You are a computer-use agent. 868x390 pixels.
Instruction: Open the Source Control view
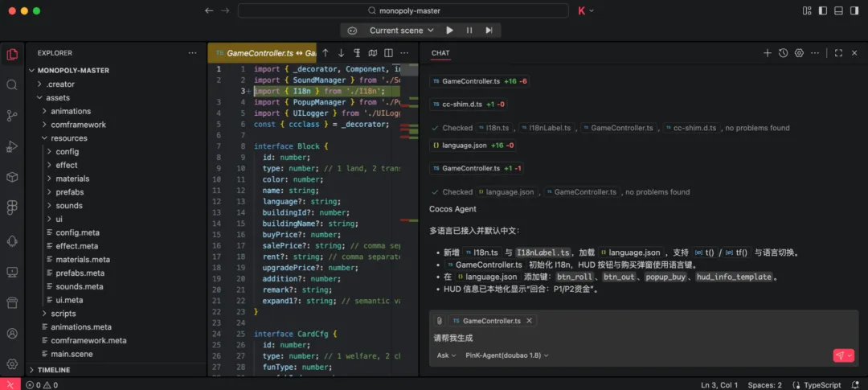[12, 115]
